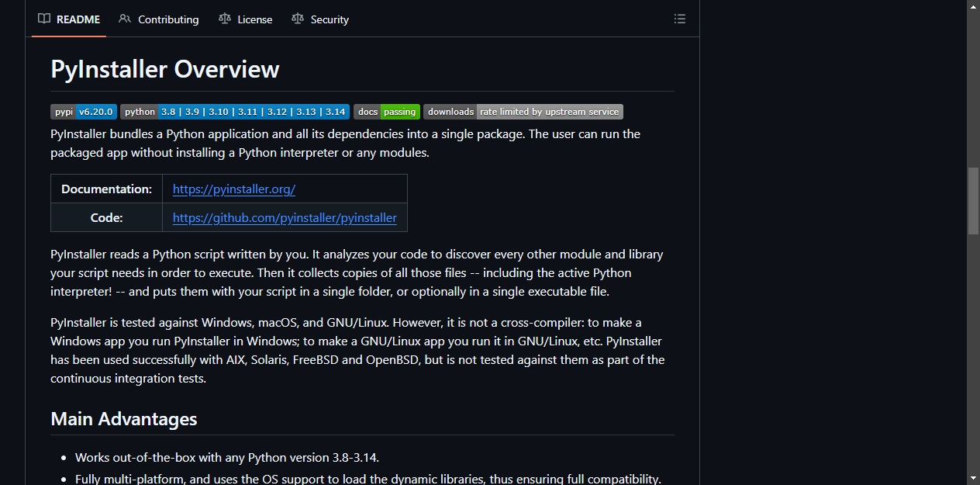Click the Main Advantages heading
The width and height of the screenshot is (980, 485).
click(x=124, y=419)
